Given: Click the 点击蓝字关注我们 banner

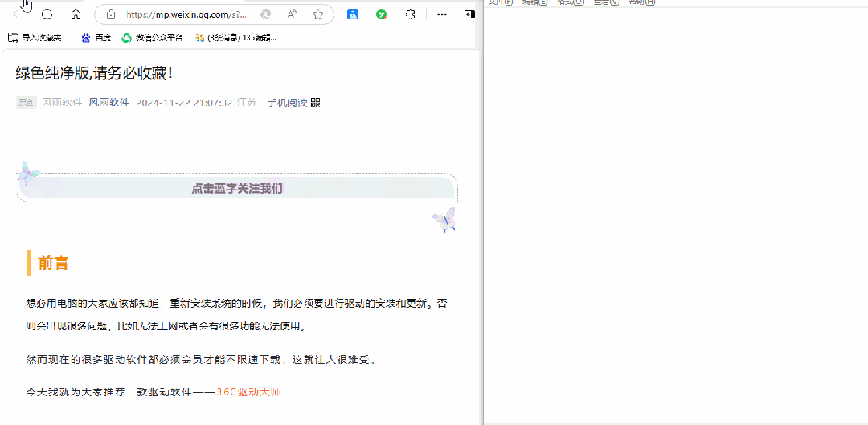Looking at the screenshot, I should (x=237, y=189).
